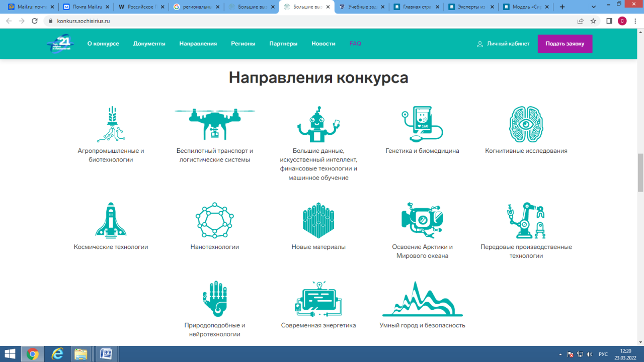Click the molecule icon for Нанотехнологии
Viewport: 644px width, 362px height.
click(215, 220)
